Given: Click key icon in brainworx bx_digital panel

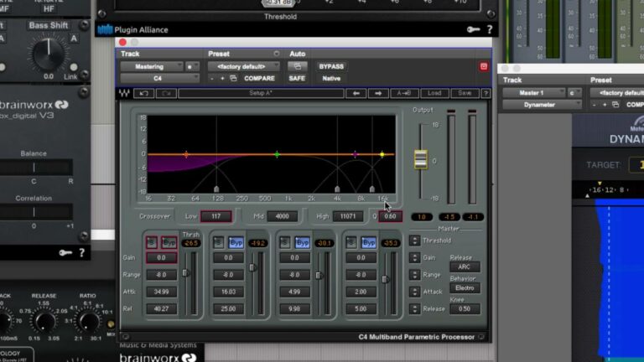Looking at the screenshot, I should pyautogui.click(x=65, y=253).
